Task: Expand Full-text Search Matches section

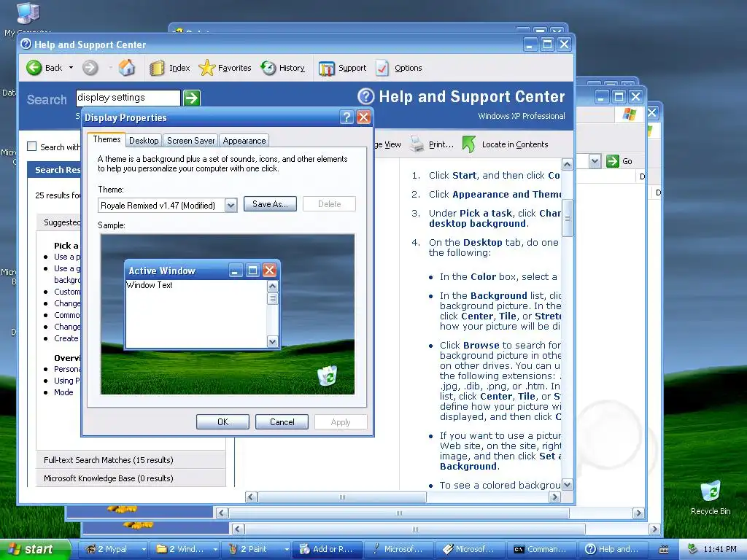Action: [x=131, y=460]
